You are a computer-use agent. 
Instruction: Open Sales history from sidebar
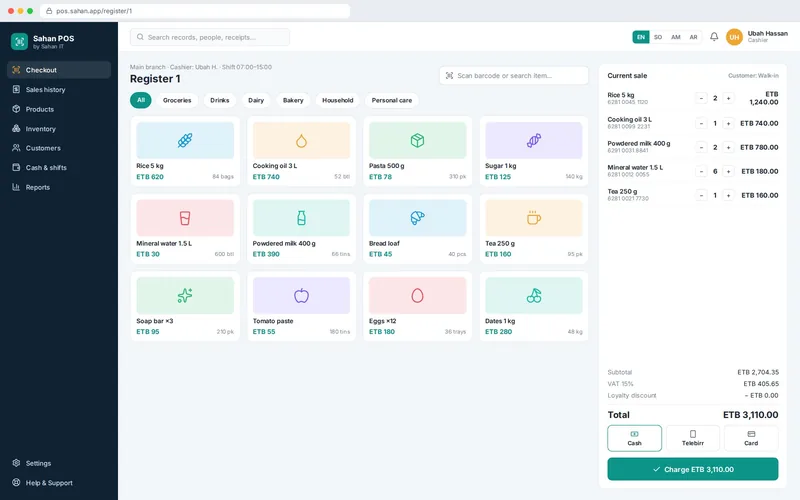coord(59,90)
